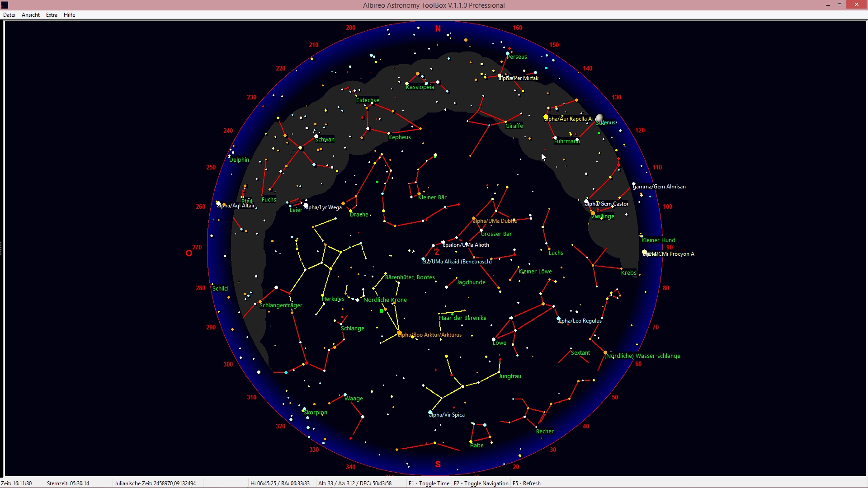Click the application icon in title bar
868x488 pixels.
tap(5, 5)
